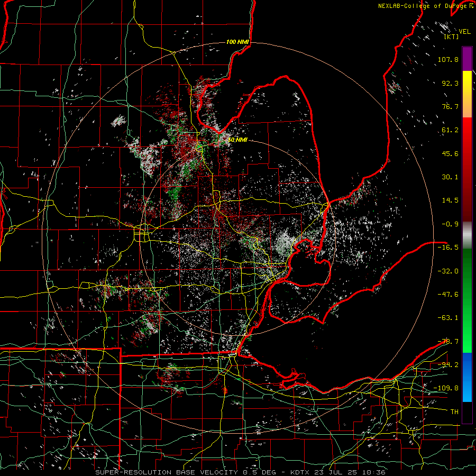Select the yellow-orange color bar segment

[x=467, y=94]
